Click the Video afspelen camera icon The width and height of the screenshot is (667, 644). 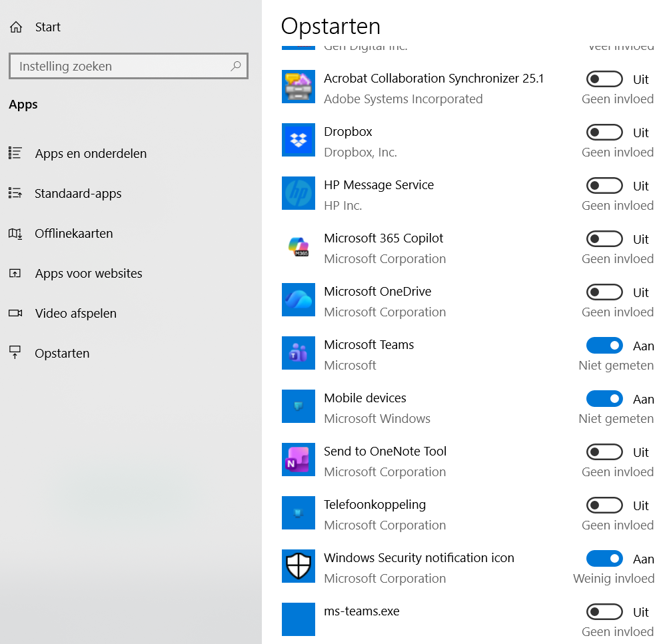[x=15, y=313]
